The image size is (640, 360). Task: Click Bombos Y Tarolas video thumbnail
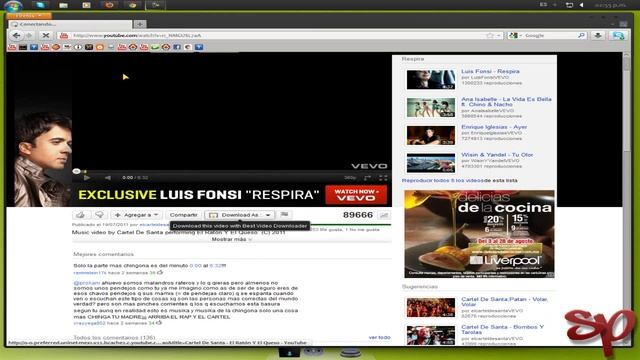pos(431,335)
